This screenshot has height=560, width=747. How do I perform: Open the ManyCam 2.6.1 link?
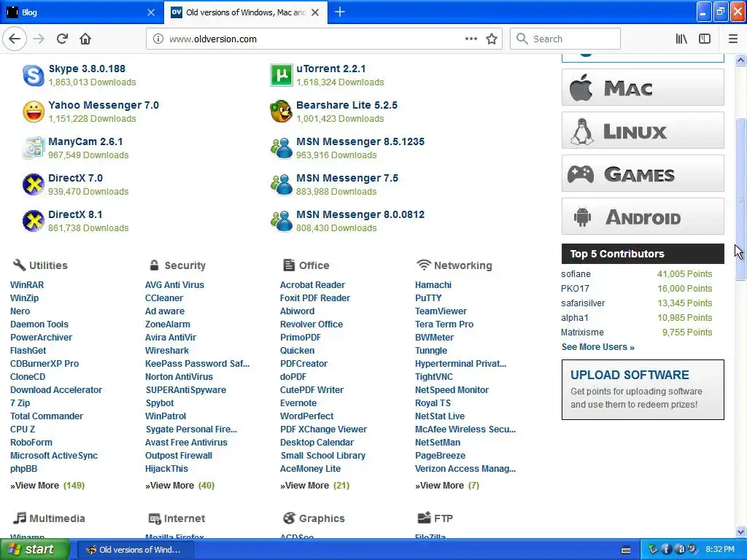click(85, 141)
